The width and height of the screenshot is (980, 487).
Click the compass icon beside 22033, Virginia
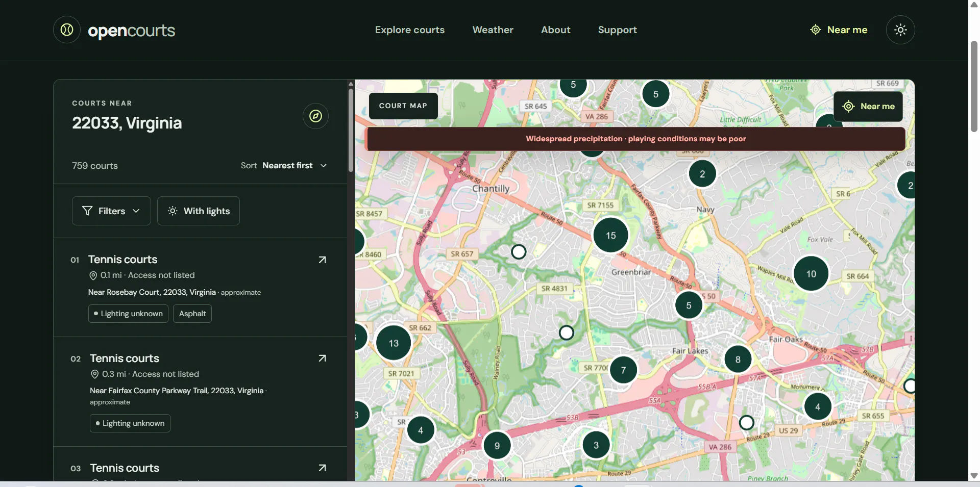[x=315, y=116]
